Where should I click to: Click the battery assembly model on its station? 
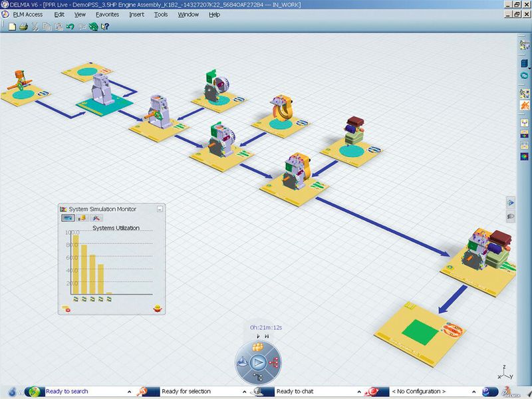coord(354,131)
